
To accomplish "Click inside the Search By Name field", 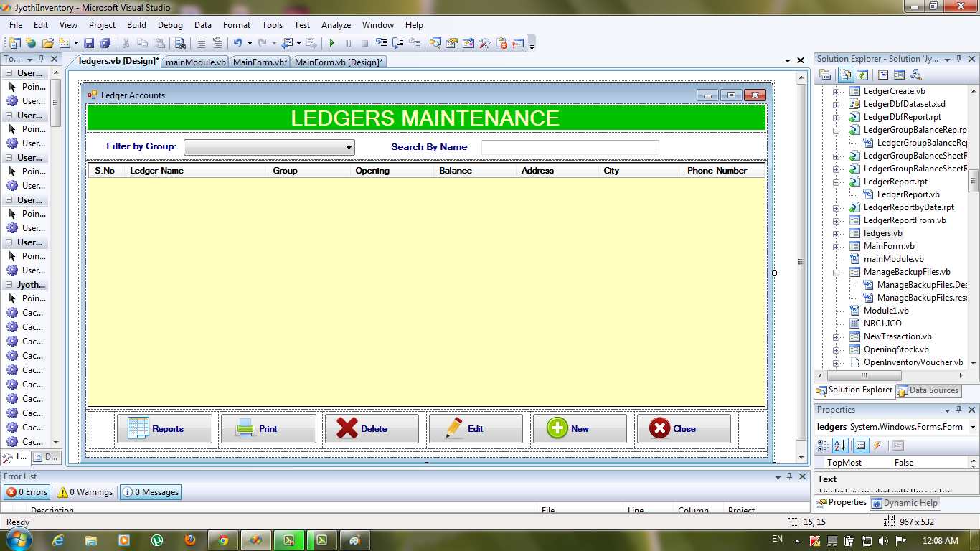I will [x=570, y=147].
